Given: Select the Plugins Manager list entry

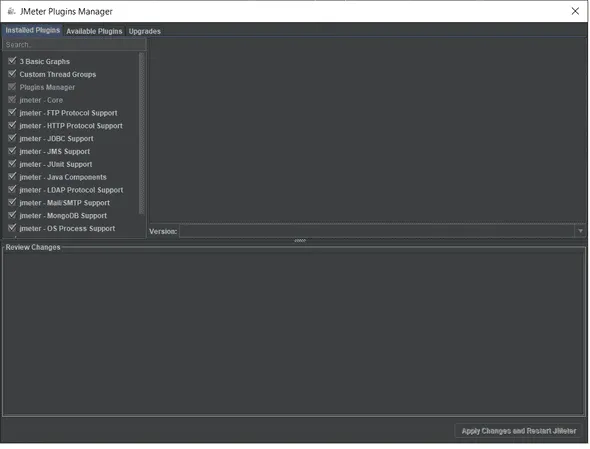Looking at the screenshot, I should pos(47,87).
